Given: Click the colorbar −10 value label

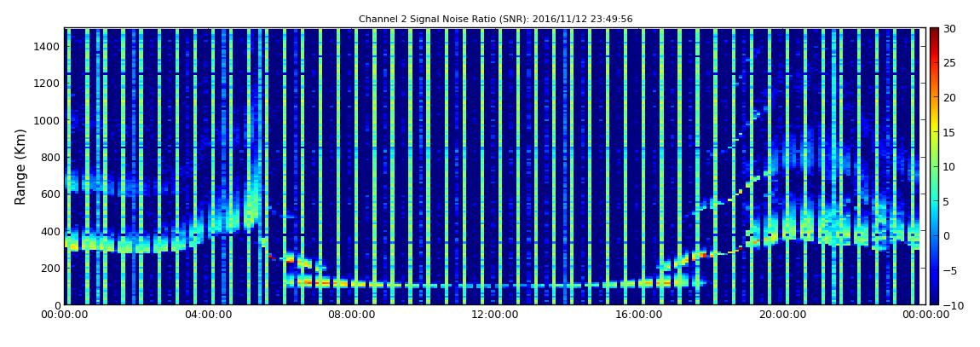Looking at the screenshot, I should (x=951, y=304).
